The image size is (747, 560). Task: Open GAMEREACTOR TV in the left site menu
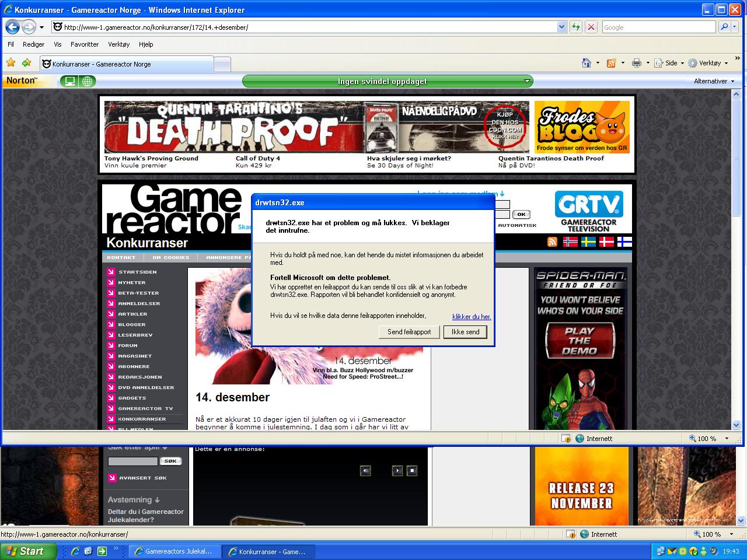coord(145,408)
